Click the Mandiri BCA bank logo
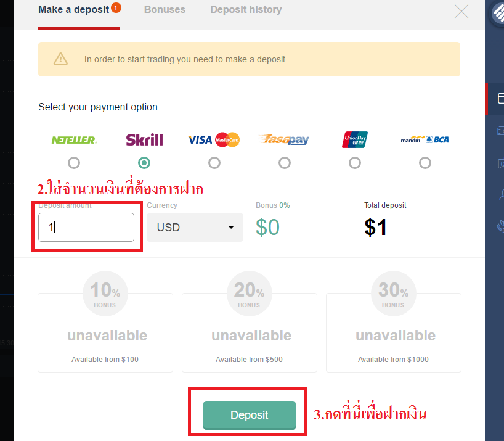The image size is (504, 441). coord(425,139)
